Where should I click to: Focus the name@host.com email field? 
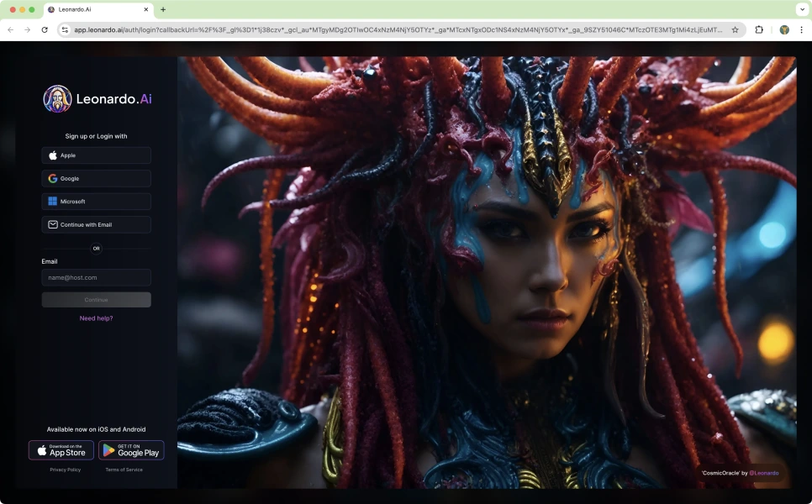pos(97,277)
